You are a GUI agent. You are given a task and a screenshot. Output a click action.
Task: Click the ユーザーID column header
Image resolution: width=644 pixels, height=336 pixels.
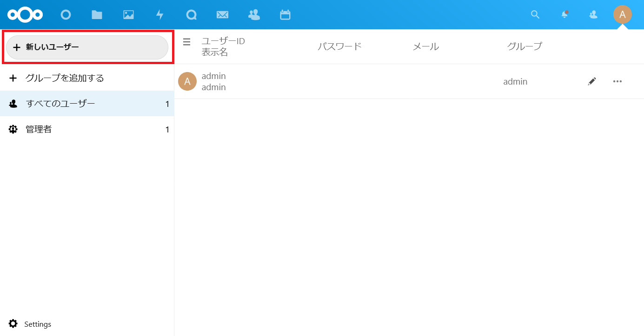tap(223, 41)
